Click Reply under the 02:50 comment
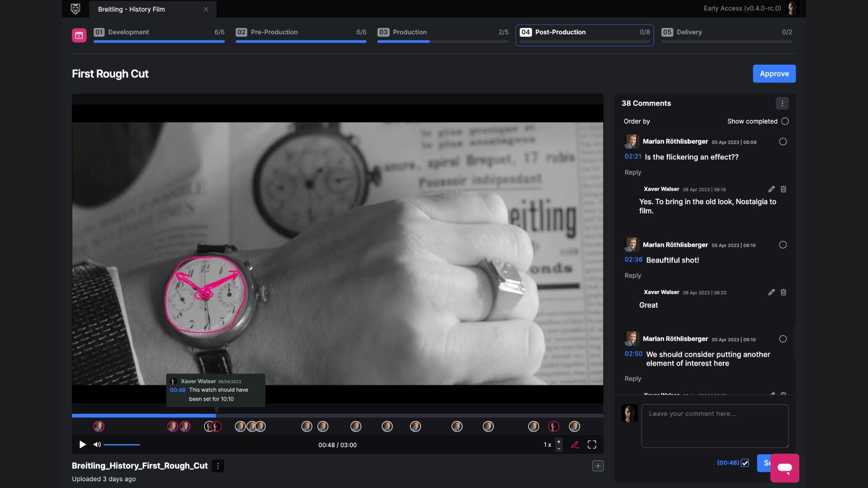Image resolution: width=868 pixels, height=488 pixels. 632,378
